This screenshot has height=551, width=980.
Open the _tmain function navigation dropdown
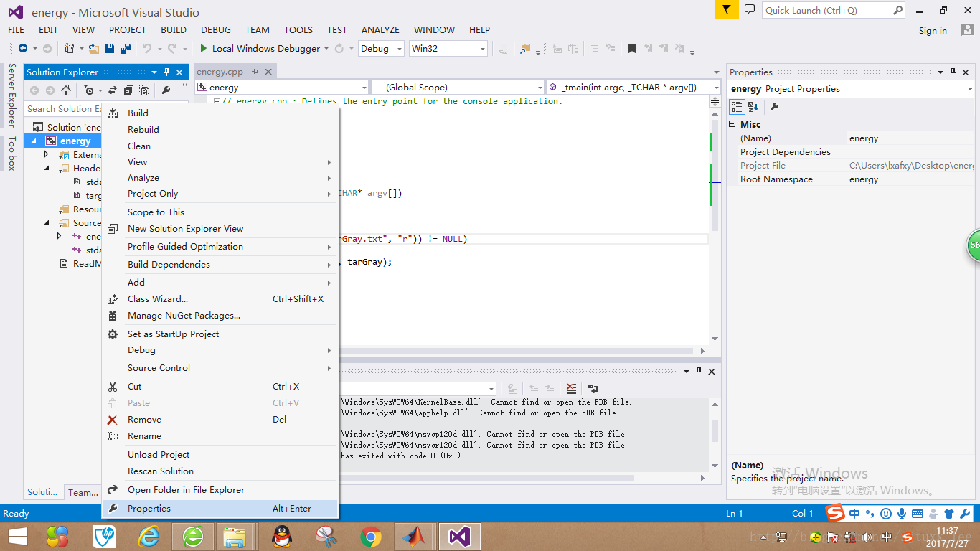point(634,87)
